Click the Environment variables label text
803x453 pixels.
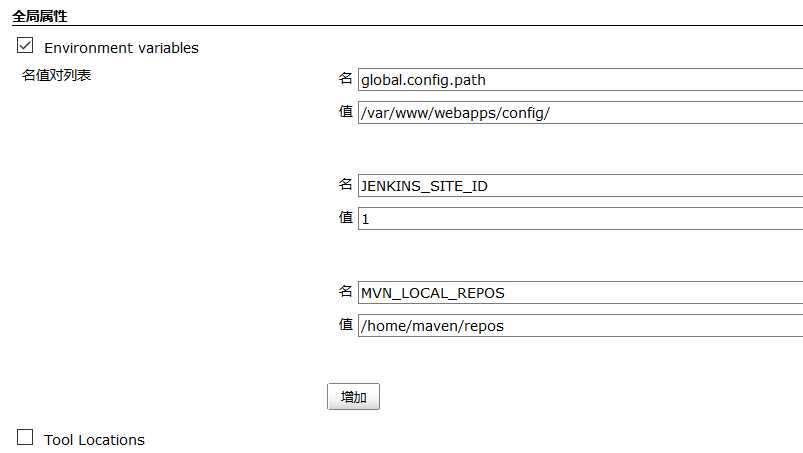pos(121,48)
